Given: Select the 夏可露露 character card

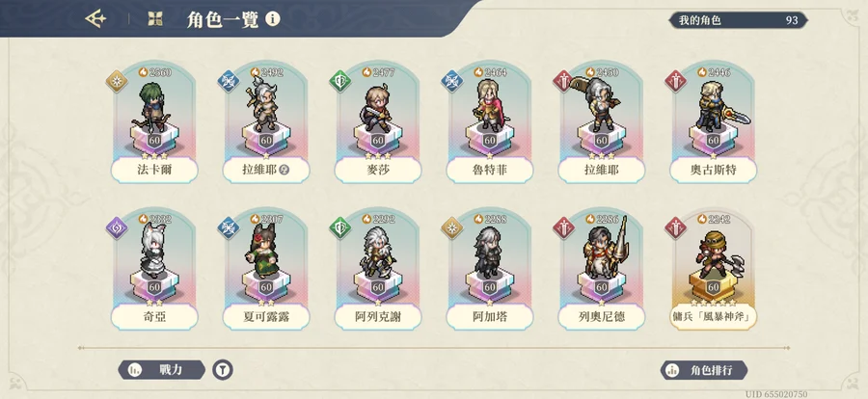Looking at the screenshot, I should [x=266, y=269].
